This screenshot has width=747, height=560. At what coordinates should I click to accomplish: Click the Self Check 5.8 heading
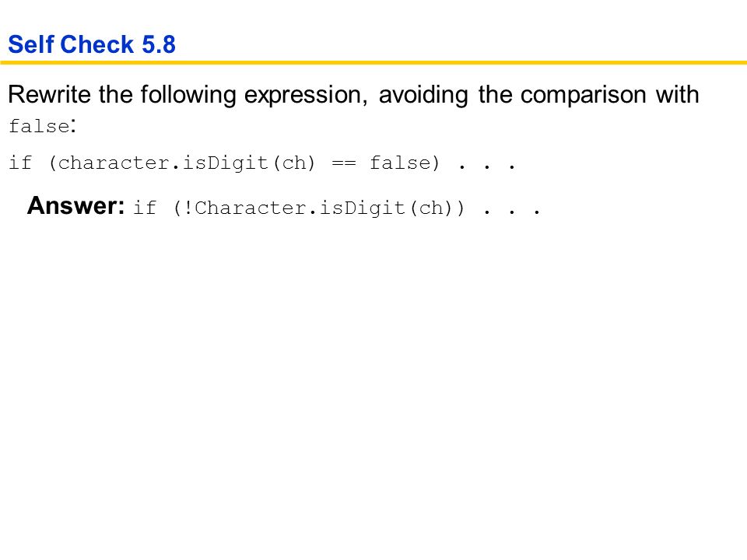coord(92,44)
